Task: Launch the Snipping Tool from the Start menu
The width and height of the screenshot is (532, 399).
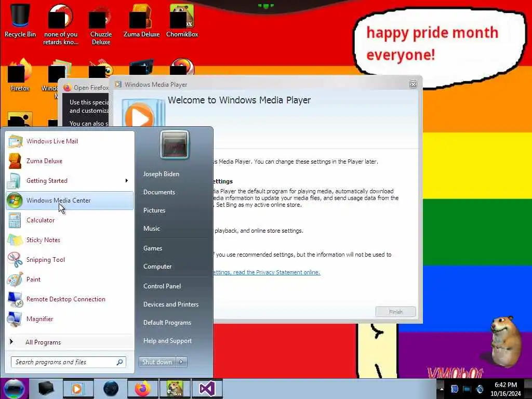Action: (x=70, y=260)
